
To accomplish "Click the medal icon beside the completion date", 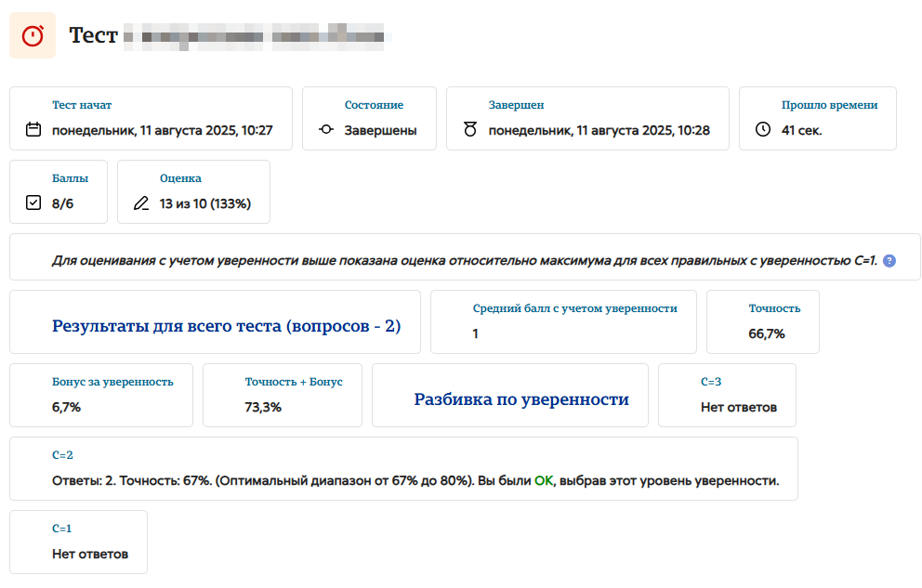I will tap(469, 129).
